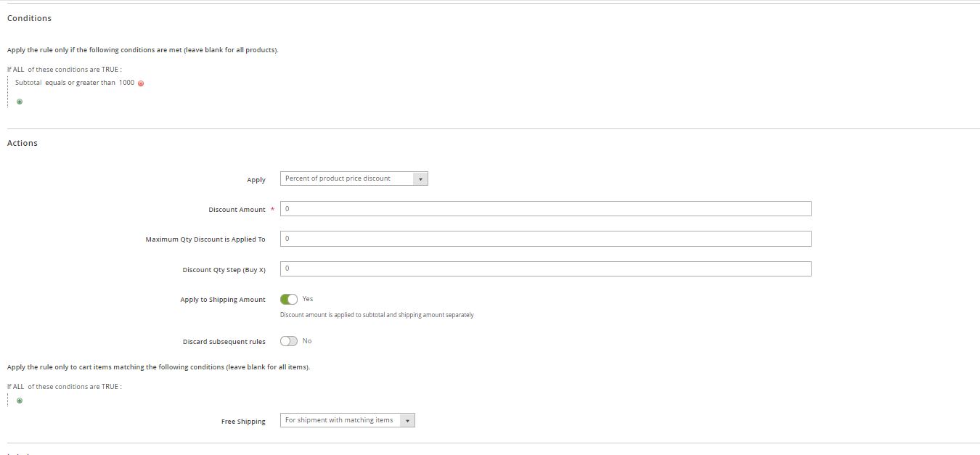Edit the 1000 condition value

126,83
